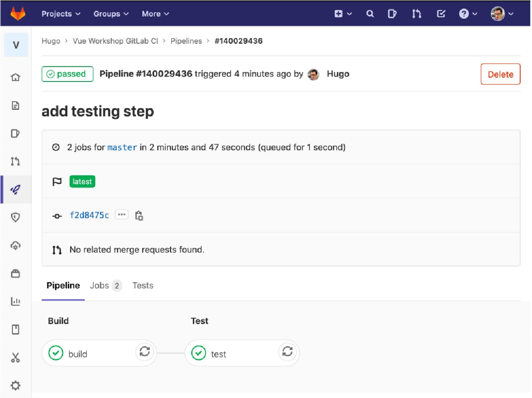Expand commit description ellipsis button
The width and height of the screenshot is (532, 398).
click(x=122, y=215)
